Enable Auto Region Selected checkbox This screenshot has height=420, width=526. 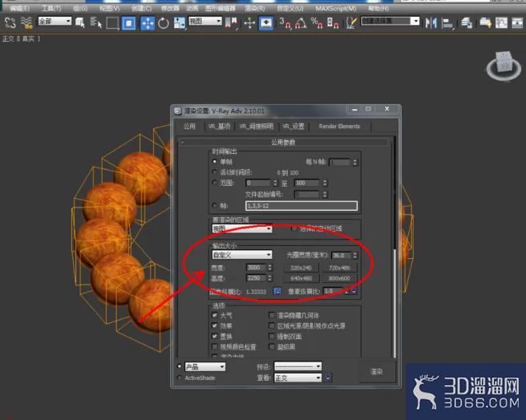point(294,228)
